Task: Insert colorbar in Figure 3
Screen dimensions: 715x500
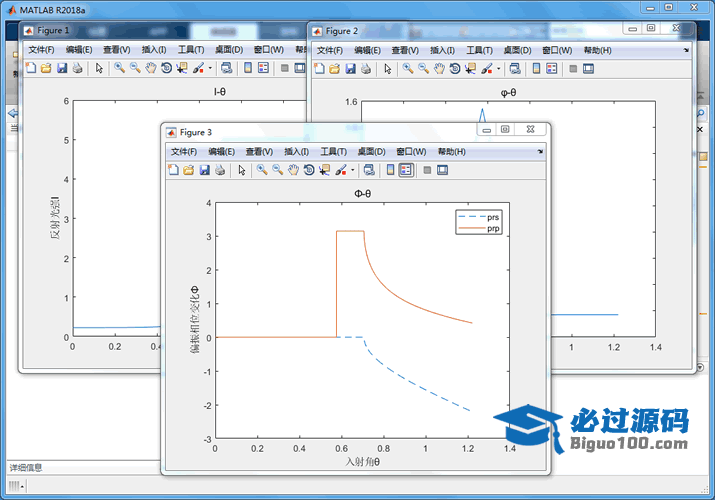Action: (x=390, y=170)
